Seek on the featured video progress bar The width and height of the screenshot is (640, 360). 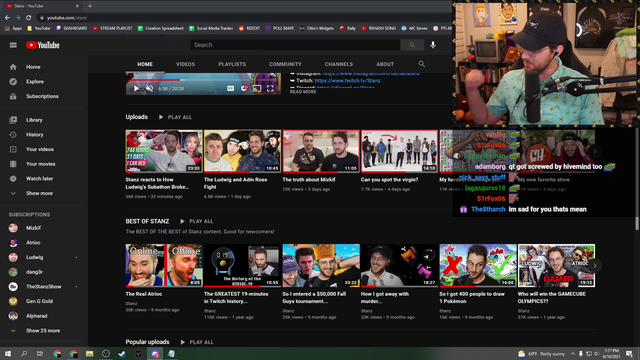click(203, 80)
